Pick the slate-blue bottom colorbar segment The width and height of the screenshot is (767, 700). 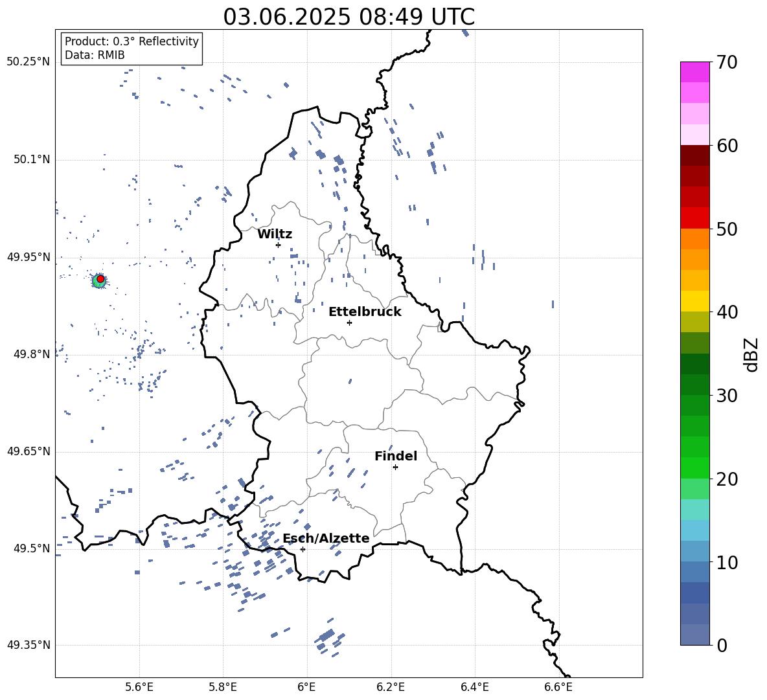coord(695,635)
